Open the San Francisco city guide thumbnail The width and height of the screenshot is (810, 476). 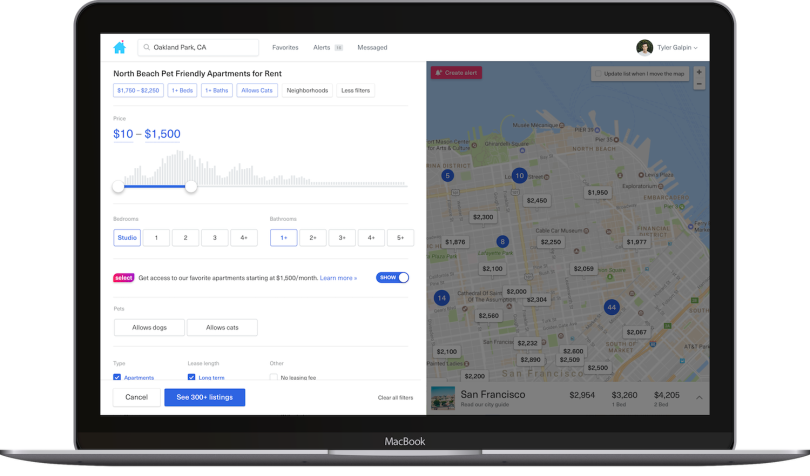coord(443,398)
